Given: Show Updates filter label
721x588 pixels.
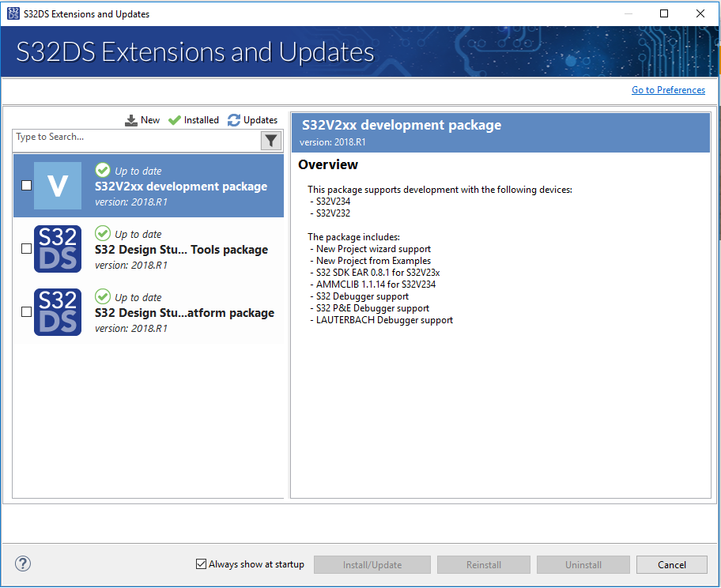Looking at the screenshot, I should pyautogui.click(x=260, y=120).
